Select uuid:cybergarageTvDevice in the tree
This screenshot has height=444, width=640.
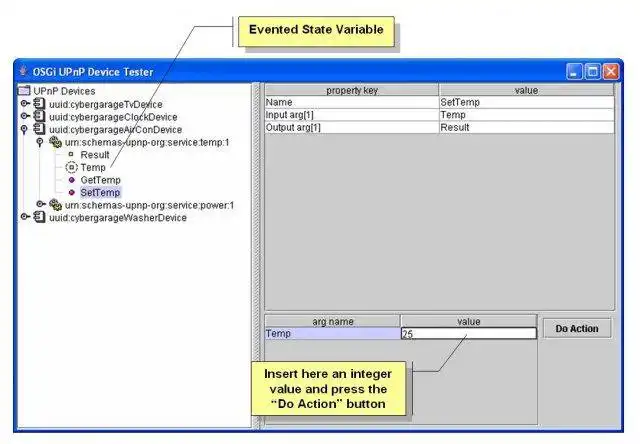coord(106,104)
